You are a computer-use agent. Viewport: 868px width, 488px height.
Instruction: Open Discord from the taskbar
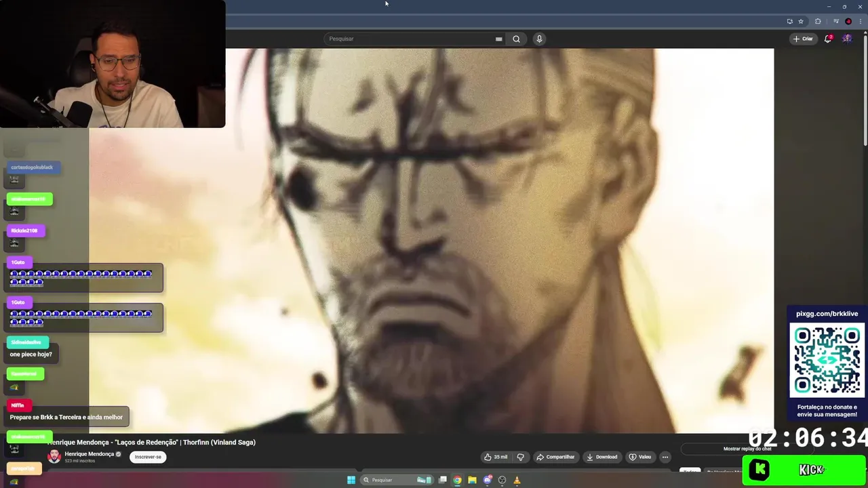coord(487,480)
